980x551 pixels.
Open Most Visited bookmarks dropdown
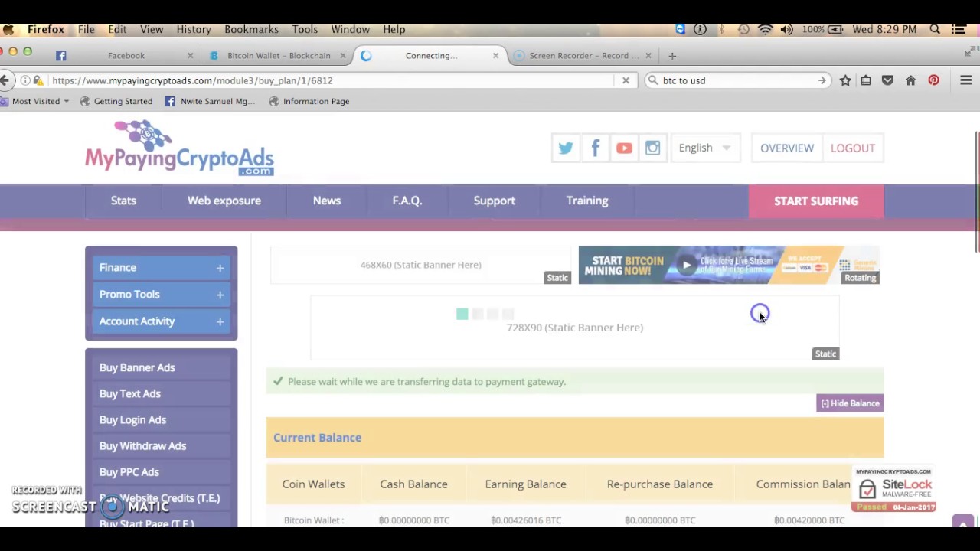point(35,101)
